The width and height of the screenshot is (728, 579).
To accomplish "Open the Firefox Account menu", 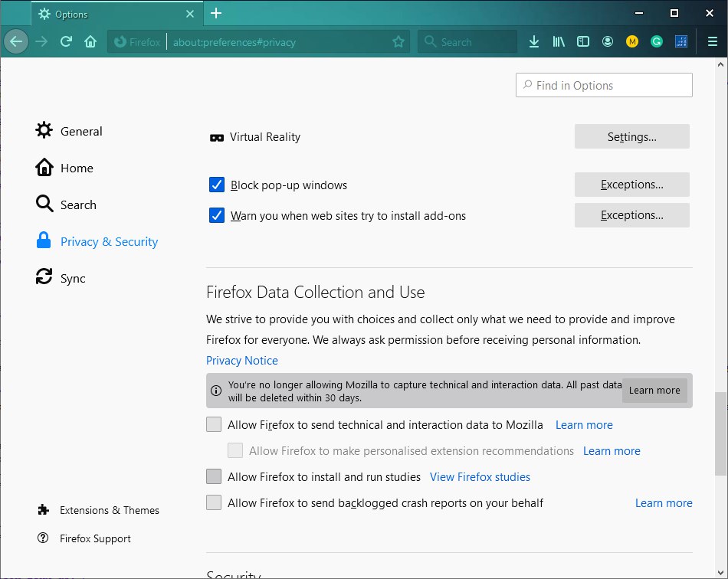I will click(x=607, y=42).
